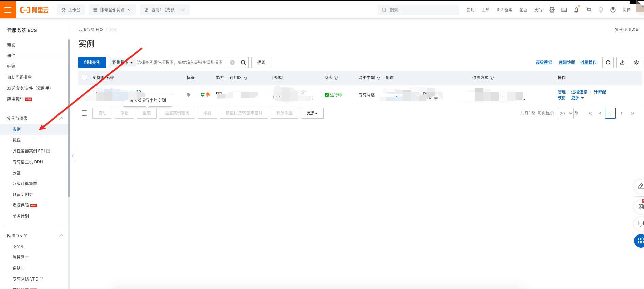Open the hamburger main menu
This screenshot has width=644, height=289.
8,10
